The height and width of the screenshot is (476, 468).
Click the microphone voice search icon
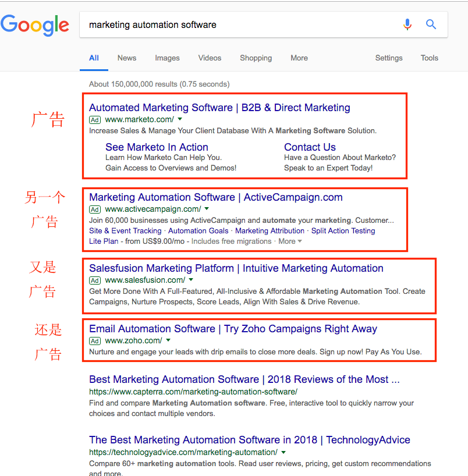tap(407, 24)
